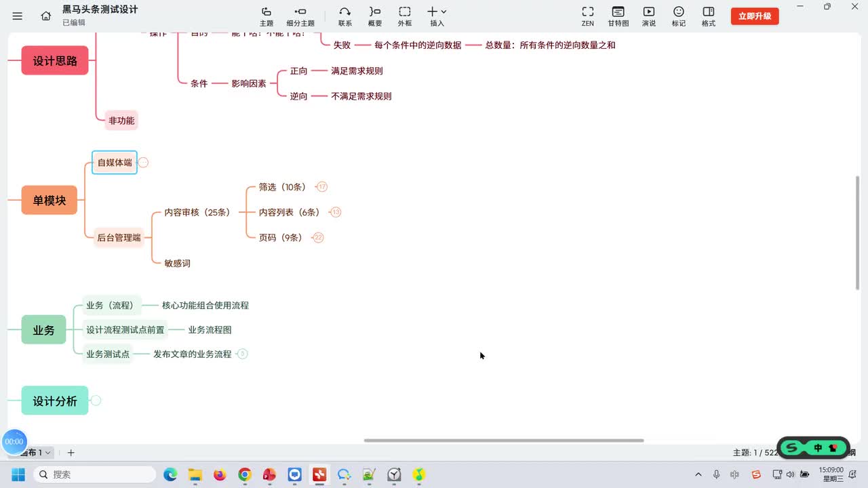Expand the 设计分析 topic children

tap(96, 401)
